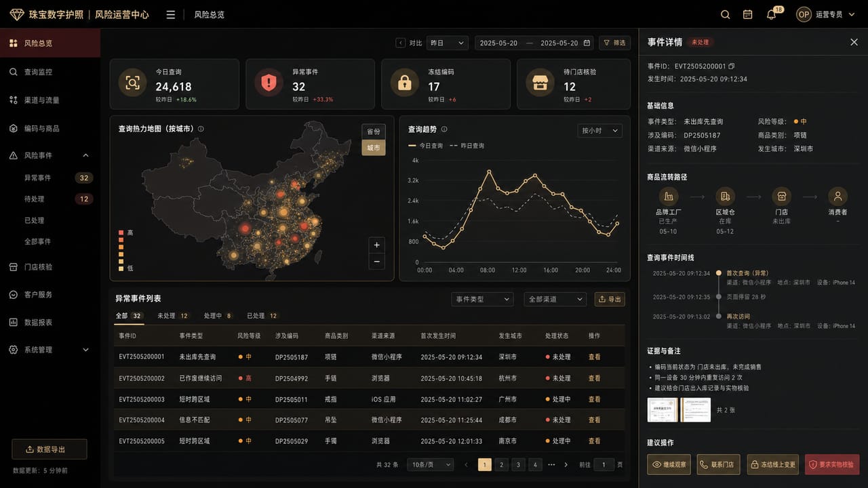
Task: Click the 筛选 filter button
Action: [x=614, y=43]
